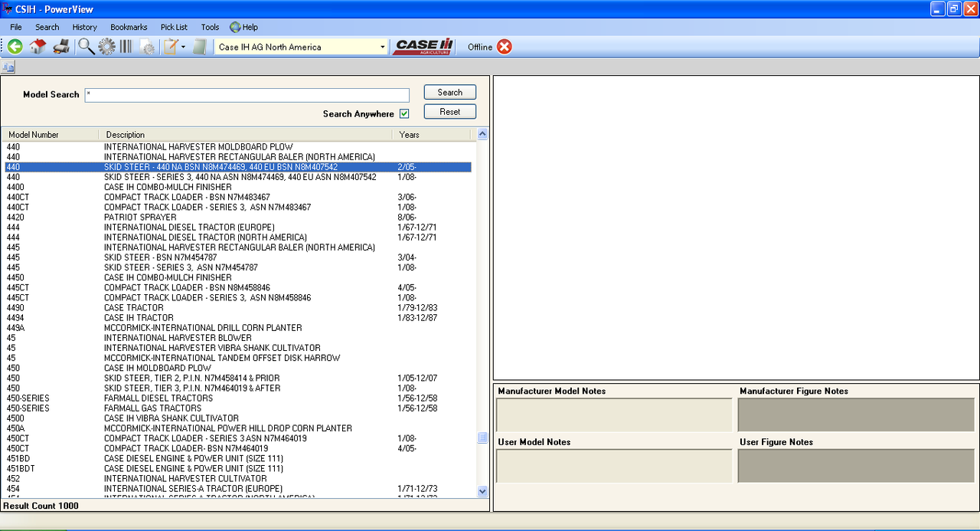Screen dimensions: 980x531
Task: Select SKID STEER, TIER 2 row
Action: 237,379
